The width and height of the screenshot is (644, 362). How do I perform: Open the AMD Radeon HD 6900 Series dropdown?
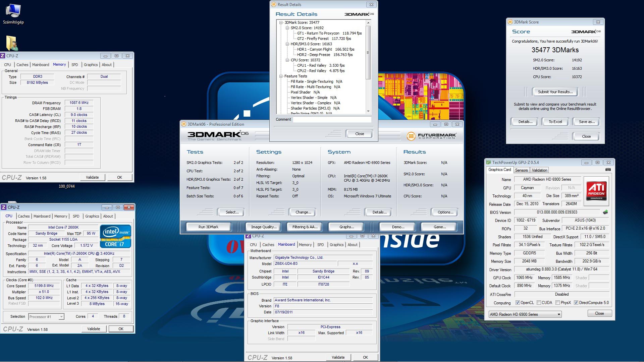click(x=559, y=314)
